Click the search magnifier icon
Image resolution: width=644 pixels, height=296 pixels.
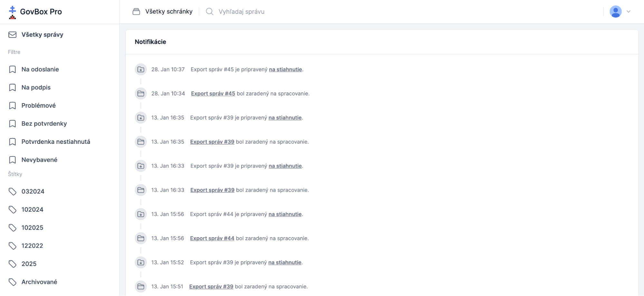coord(209,12)
